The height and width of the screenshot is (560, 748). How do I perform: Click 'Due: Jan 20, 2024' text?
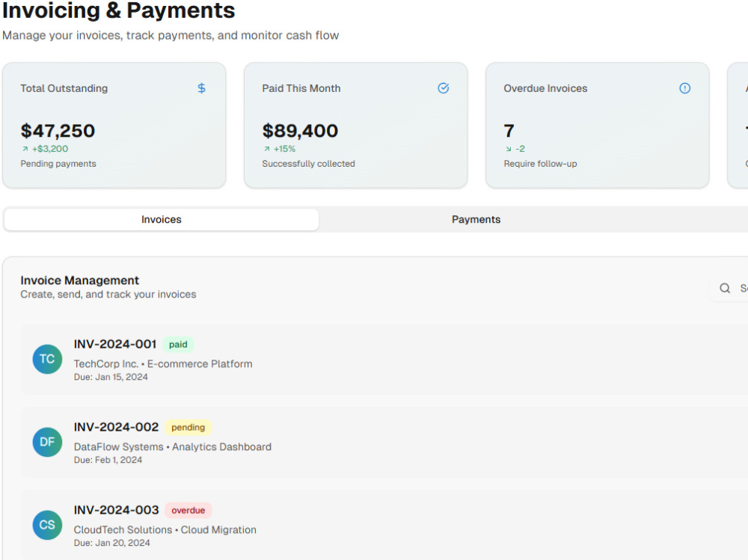point(111,543)
